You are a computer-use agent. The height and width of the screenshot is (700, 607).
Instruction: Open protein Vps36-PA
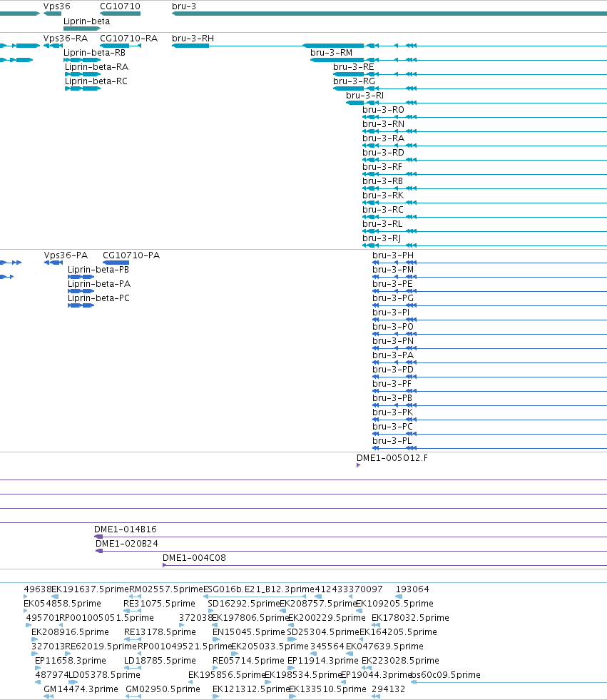point(66,255)
